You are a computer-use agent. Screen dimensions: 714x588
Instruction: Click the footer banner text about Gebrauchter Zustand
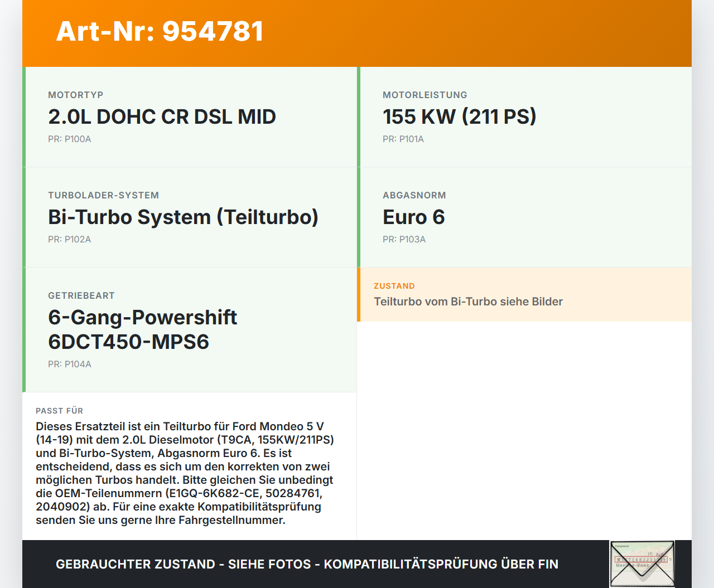tap(307, 564)
